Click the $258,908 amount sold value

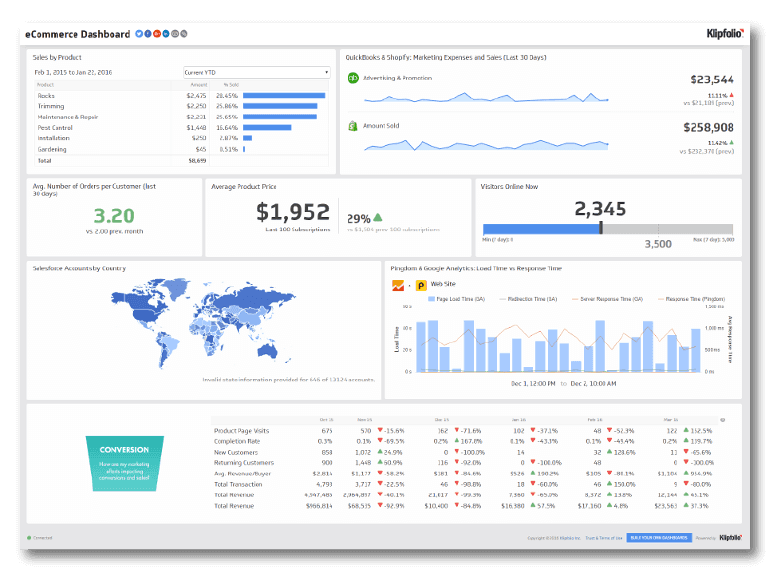click(x=708, y=127)
